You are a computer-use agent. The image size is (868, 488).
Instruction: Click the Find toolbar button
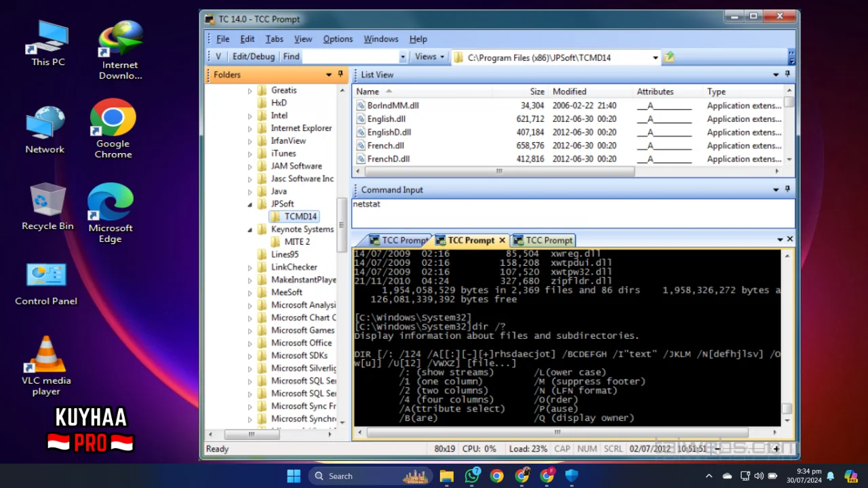pos(291,57)
